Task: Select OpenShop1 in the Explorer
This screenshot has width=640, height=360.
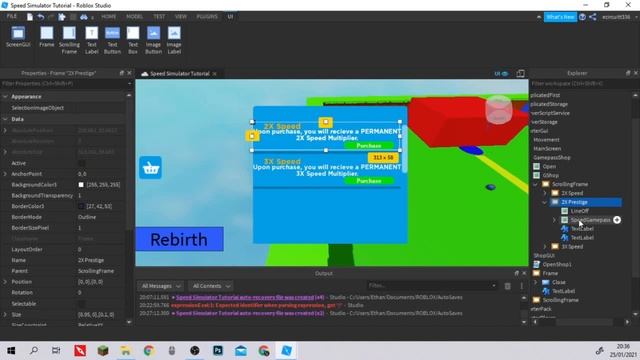Action: [557, 264]
